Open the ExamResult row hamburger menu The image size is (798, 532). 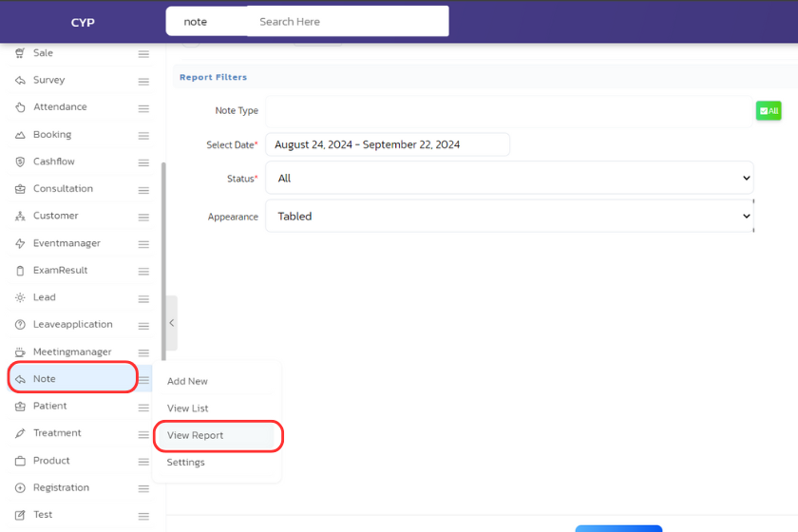[143, 272]
